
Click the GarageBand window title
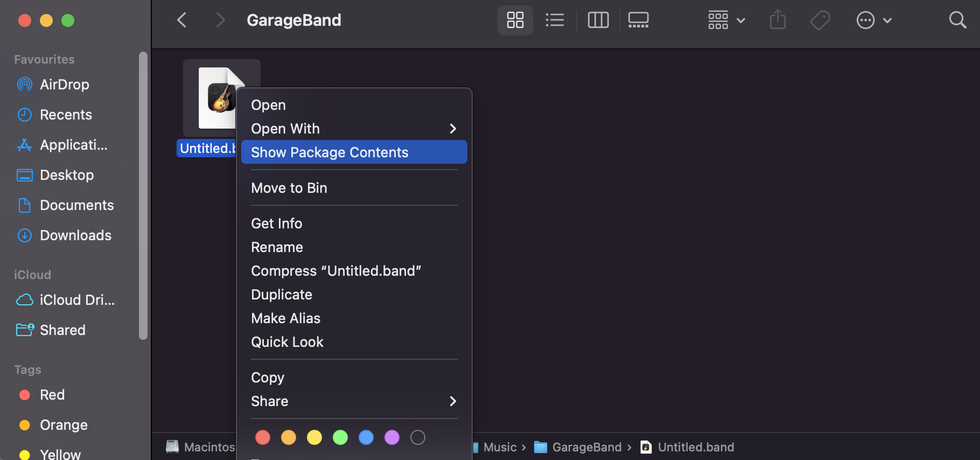(x=294, y=20)
